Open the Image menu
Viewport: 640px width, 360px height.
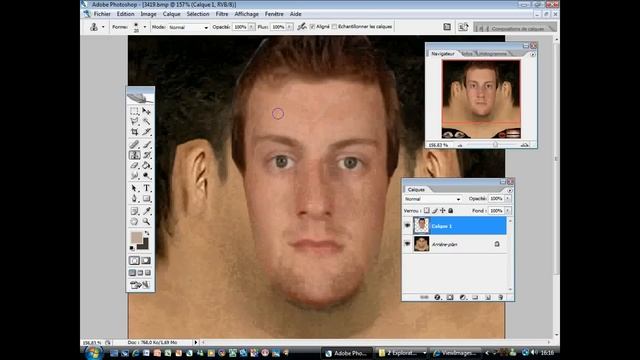[149, 14]
